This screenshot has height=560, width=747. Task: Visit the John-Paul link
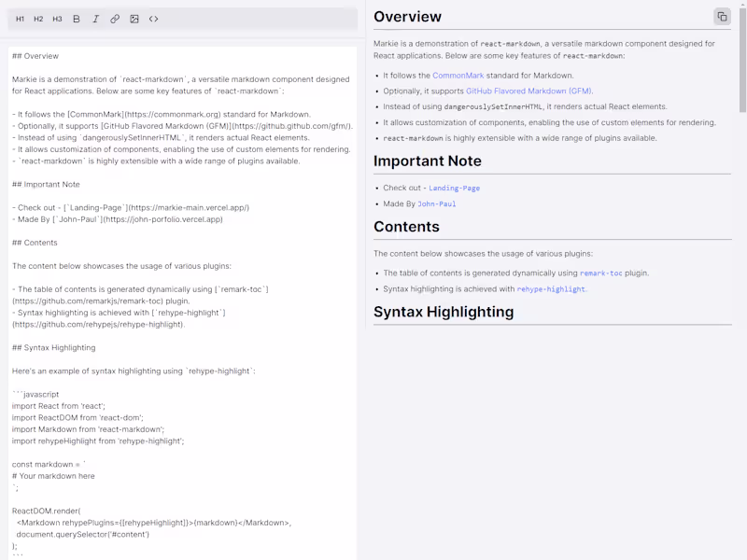tap(436, 203)
